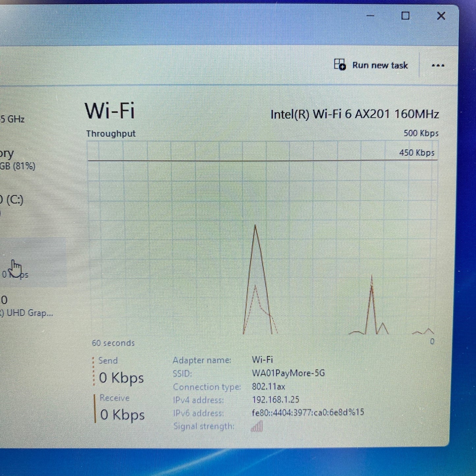Screen dimensions: 476x476
Task: Click the 60 seconds axis label
Action: tap(113, 343)
